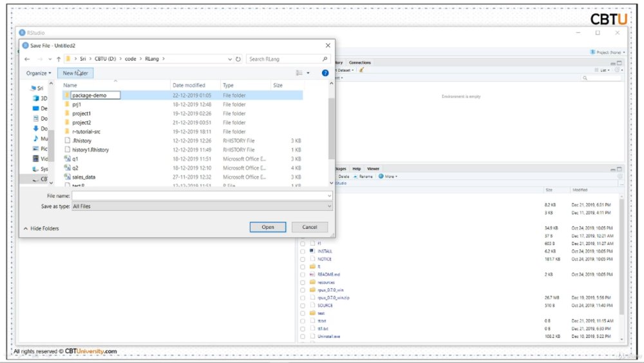The height and width of the screenshot is (363, 644).
Task: Check the box beside Uninstall.exe
Action: 303,337
